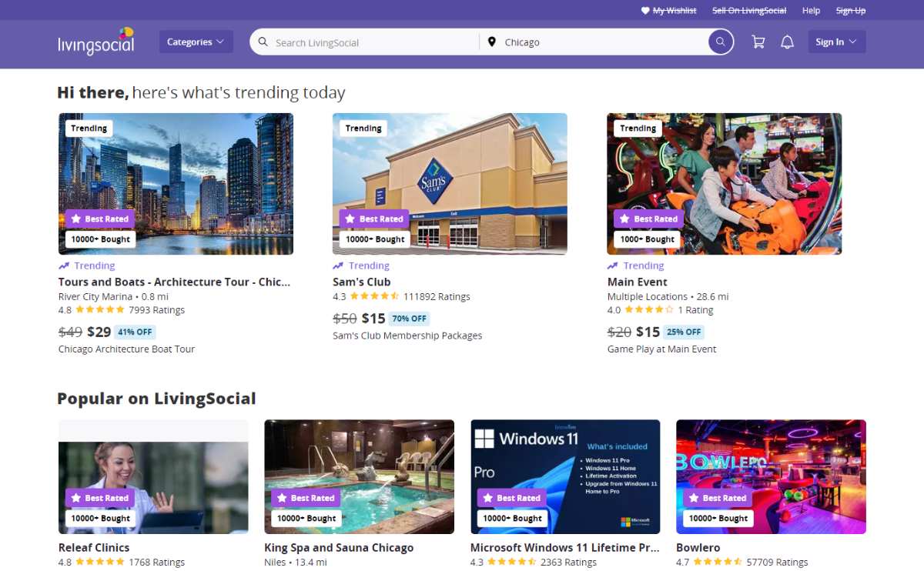Click the Sign Up link
This screenshot has height=571, width=924.
point(851,11)
